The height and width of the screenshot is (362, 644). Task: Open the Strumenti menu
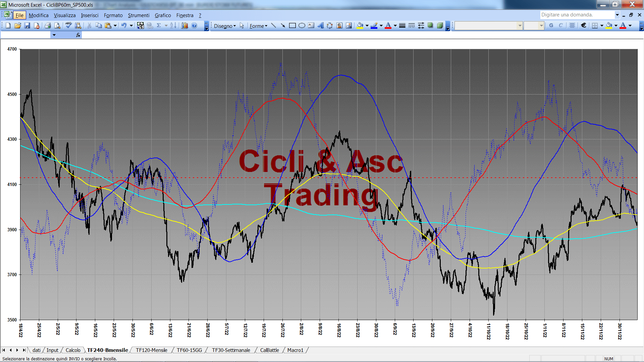click(x=139, y=15)
